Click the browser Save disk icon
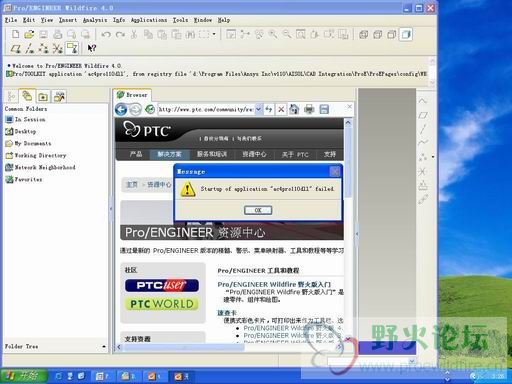512x384 pixels. click(x=324, y=109)
